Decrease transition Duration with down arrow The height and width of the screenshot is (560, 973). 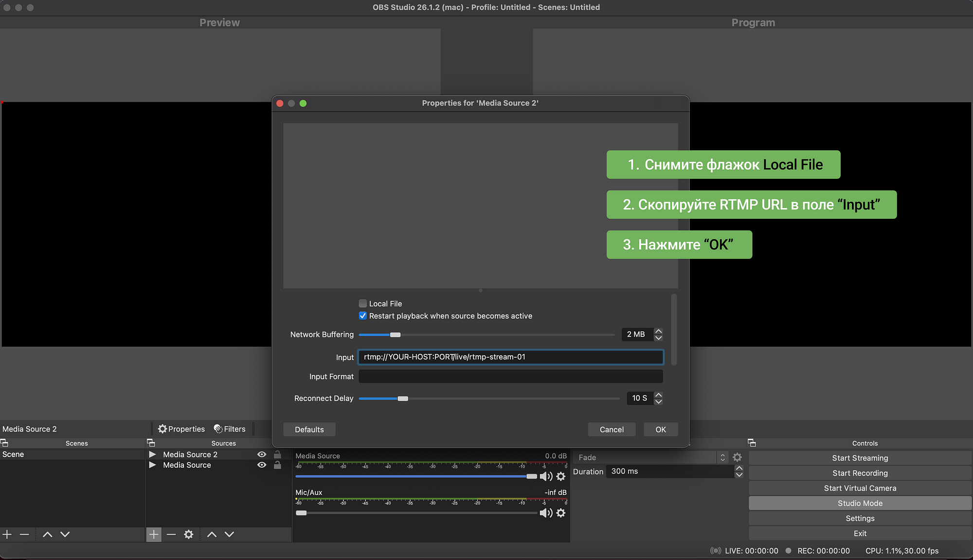click(x=739, y=474)
